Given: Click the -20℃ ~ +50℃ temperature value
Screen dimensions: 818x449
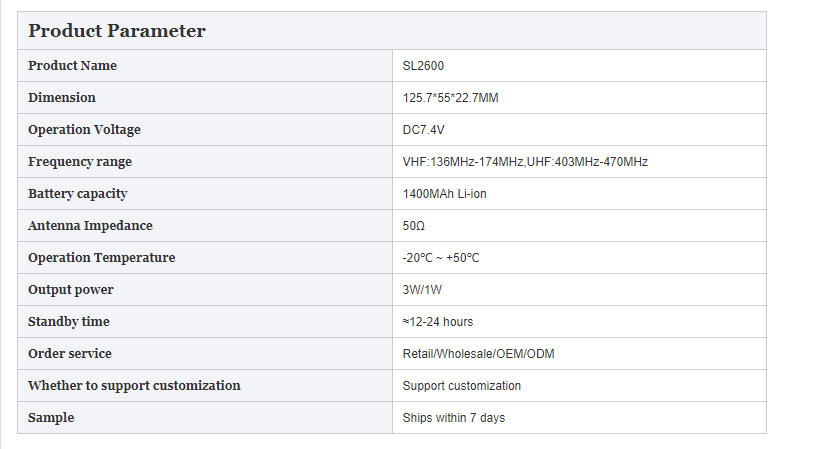Looking at the screenshot, I should coord(441,258).
